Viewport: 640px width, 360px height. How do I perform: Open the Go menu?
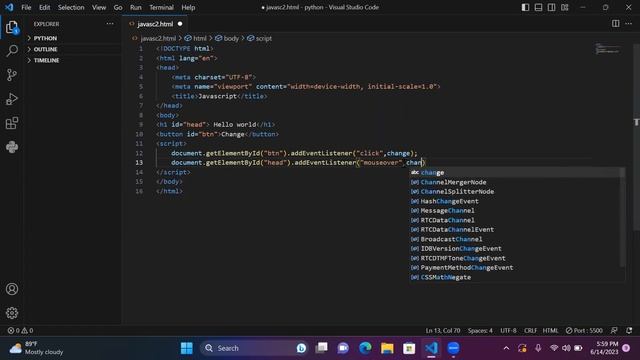tap(118, 7)
